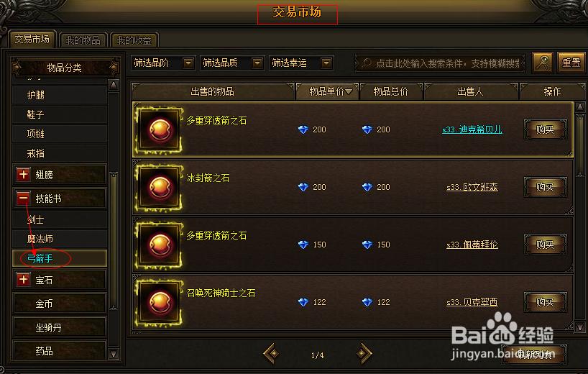Image resolution: width=588 pixels, height=374 pixels.
Task: Switch to 我的物品 tab
Action: pyautogui.click(x=83, y=40)
